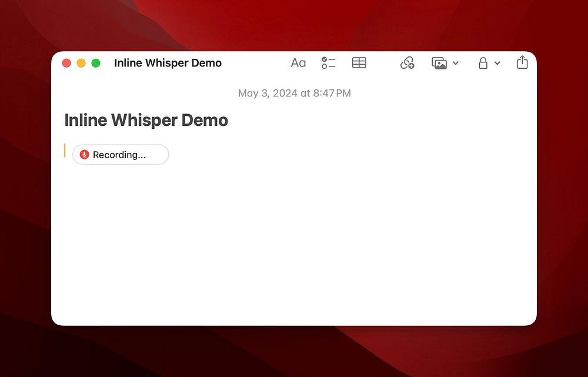Click the photo media icon
The width and height of the screenshot is (588, 377).
pyautogui.click(x=439, y=63)
